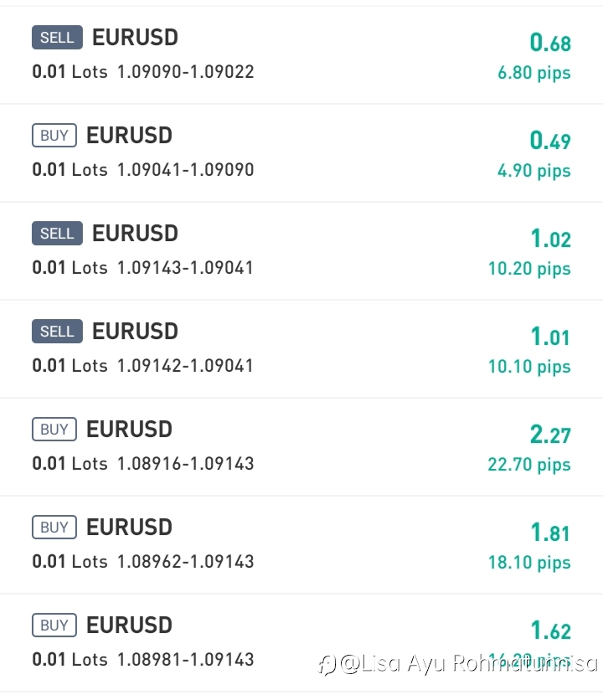Click the SELL badge of the 1.02 profit trade
Image resolution: width=603 pixels, height=700 pixels.
[x=57, y=233]
